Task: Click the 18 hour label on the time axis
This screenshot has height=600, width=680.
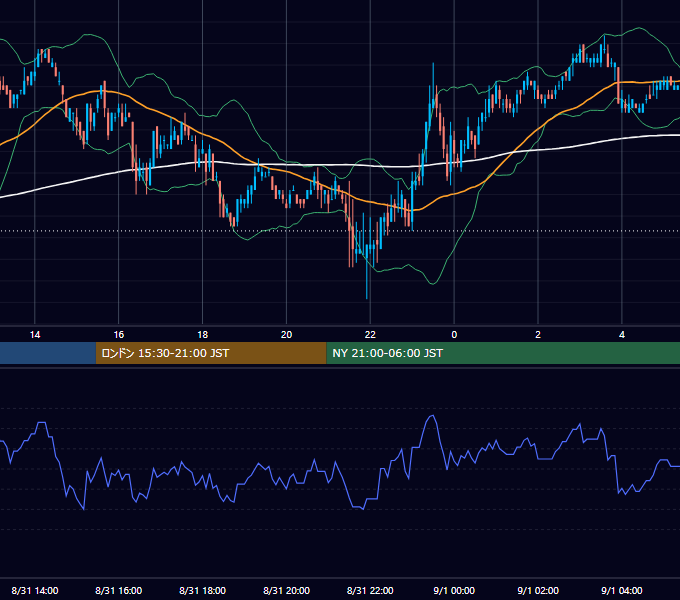Action: tap(203, 335)
